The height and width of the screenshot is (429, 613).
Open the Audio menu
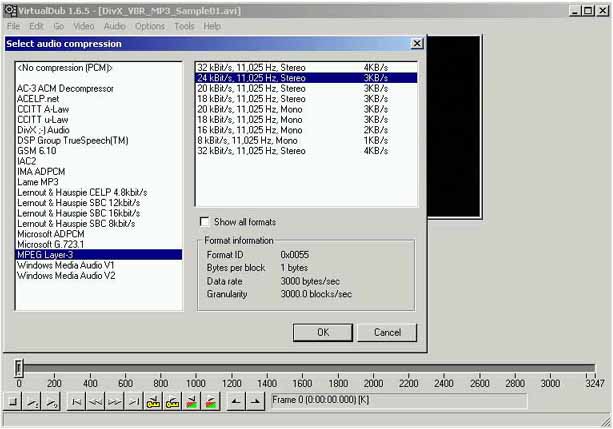coord(115,26)
